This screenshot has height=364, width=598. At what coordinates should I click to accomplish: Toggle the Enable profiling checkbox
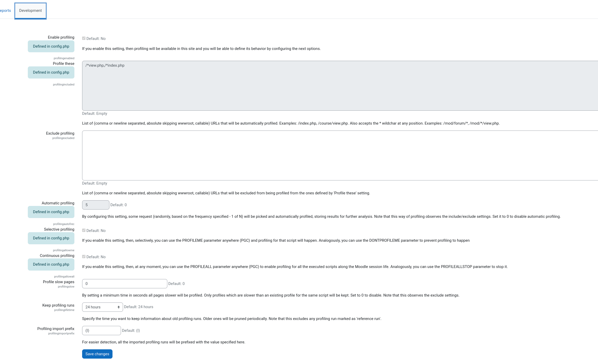pos(84,38)
